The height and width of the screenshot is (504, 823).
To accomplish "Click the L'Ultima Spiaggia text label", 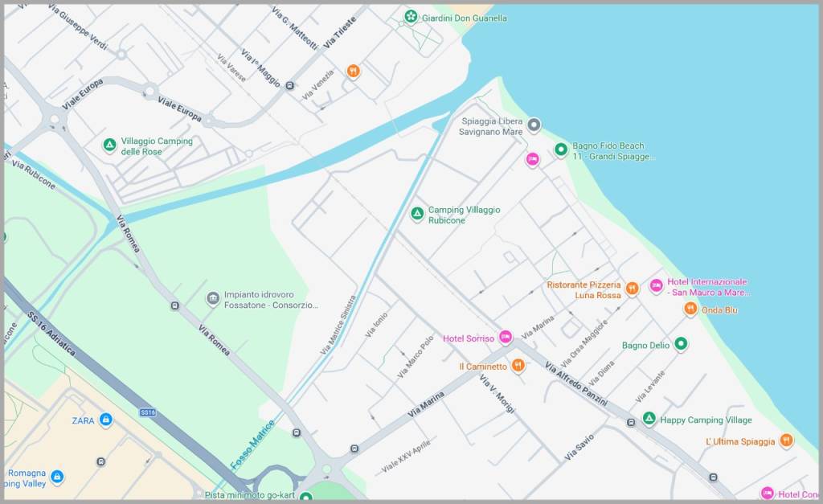I will click(740, 441).
